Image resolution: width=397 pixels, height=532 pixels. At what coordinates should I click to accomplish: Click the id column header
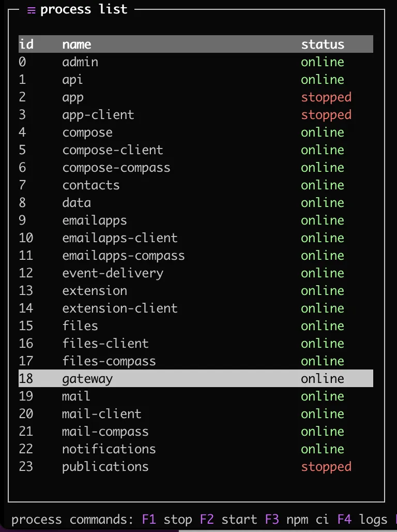coord(26,44)
